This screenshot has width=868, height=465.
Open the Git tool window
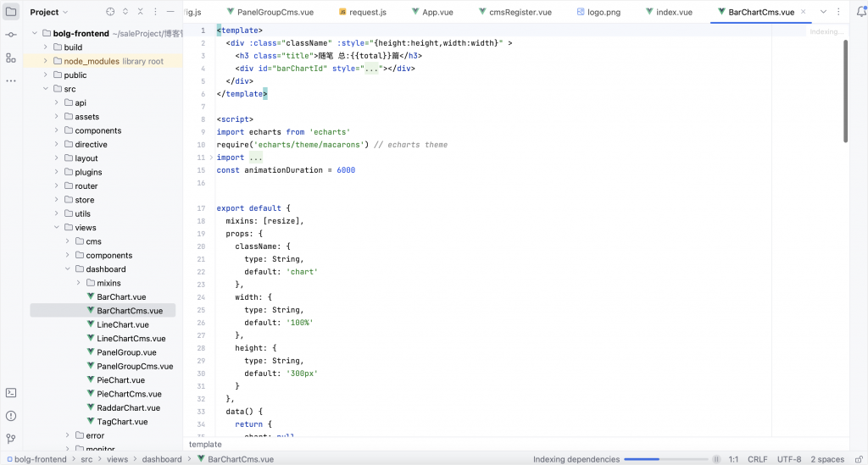11,439
